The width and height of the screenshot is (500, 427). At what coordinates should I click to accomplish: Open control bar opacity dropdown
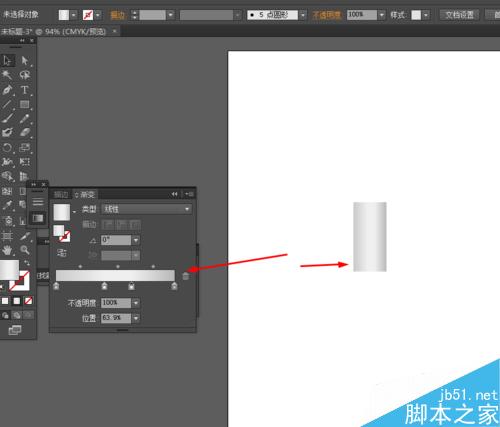(382, 15)
